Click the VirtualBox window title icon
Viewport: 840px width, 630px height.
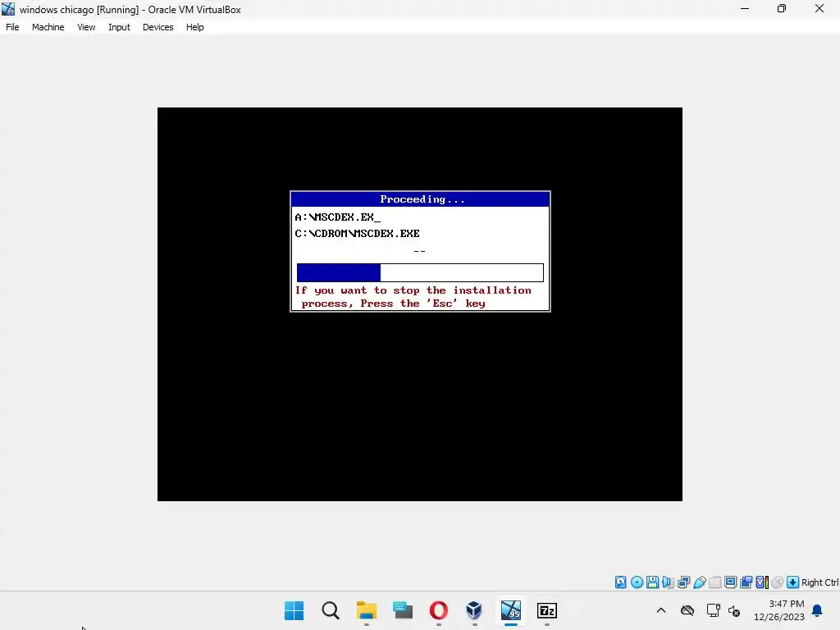click(x=8, y=9)
